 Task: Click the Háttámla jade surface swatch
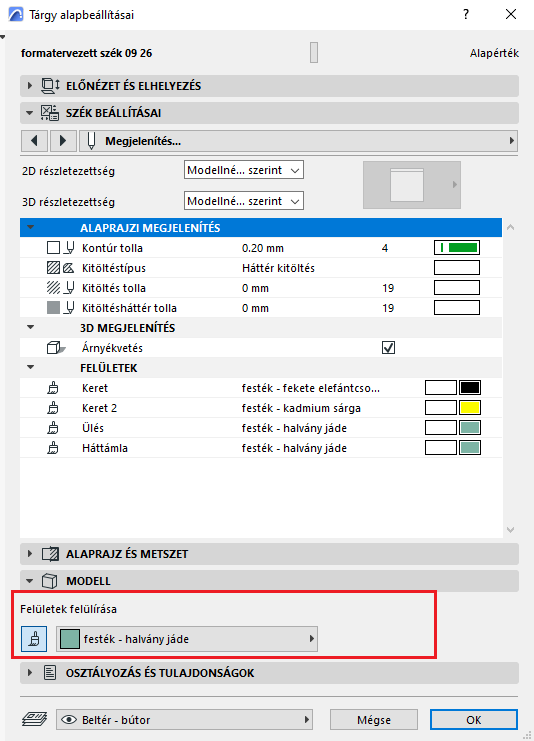click(x=470, y=448)
